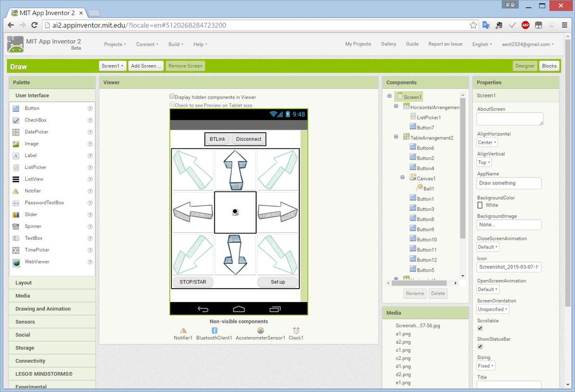The width and height of the screenshot is (575, 392).
Task: Open the Build menu
Action: [x=176, y=44]
